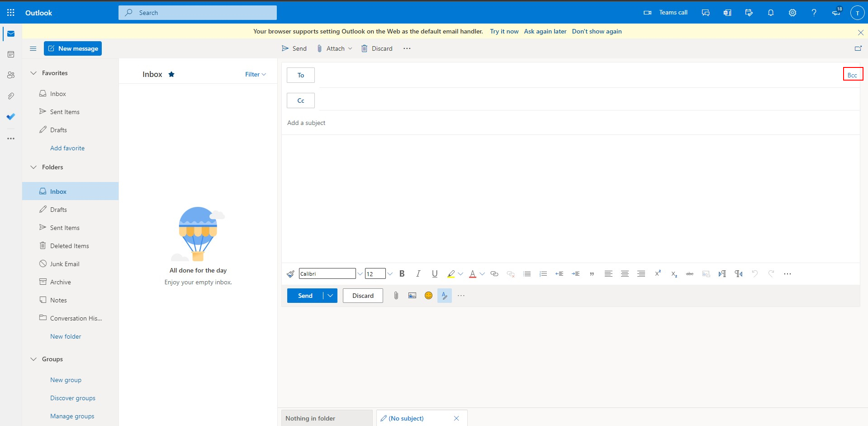This screenshot has width=868, height=426.
Task: Click the Quote icon in formatting bar
Action: click(592, 274)
